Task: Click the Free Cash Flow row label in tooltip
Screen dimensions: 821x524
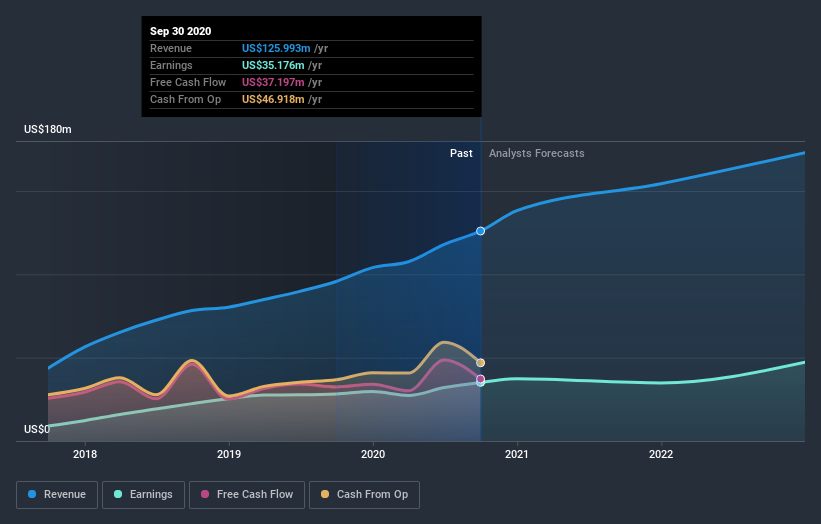Action: [x=188, y=82]
